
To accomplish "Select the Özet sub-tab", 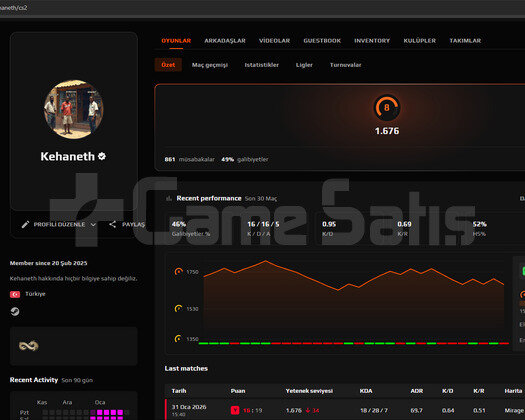I will tap(168, 65).
